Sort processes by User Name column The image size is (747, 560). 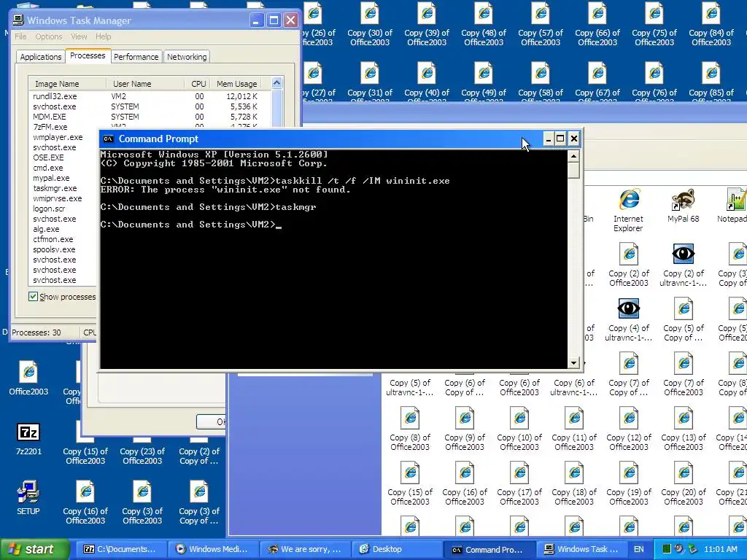click(145, 84)
